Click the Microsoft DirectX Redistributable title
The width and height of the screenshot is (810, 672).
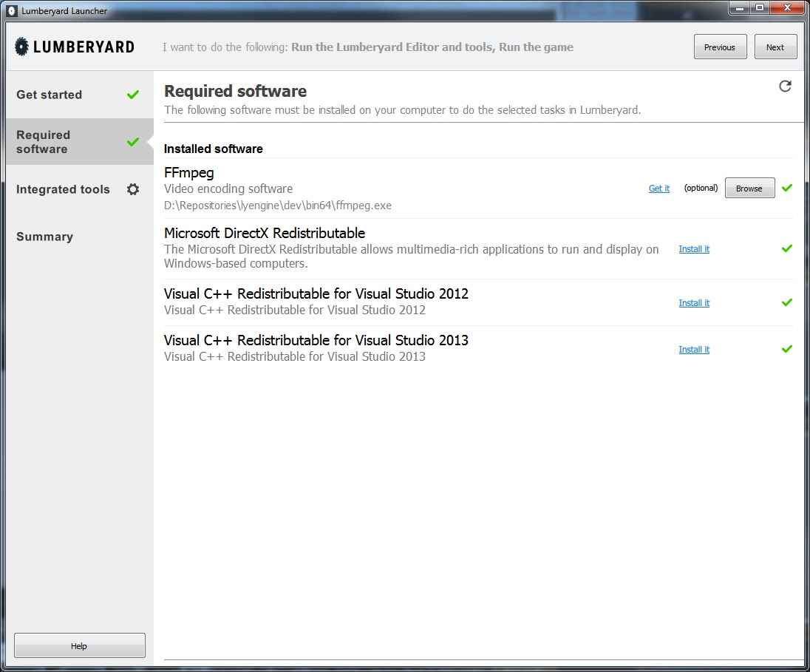point(265,233)
